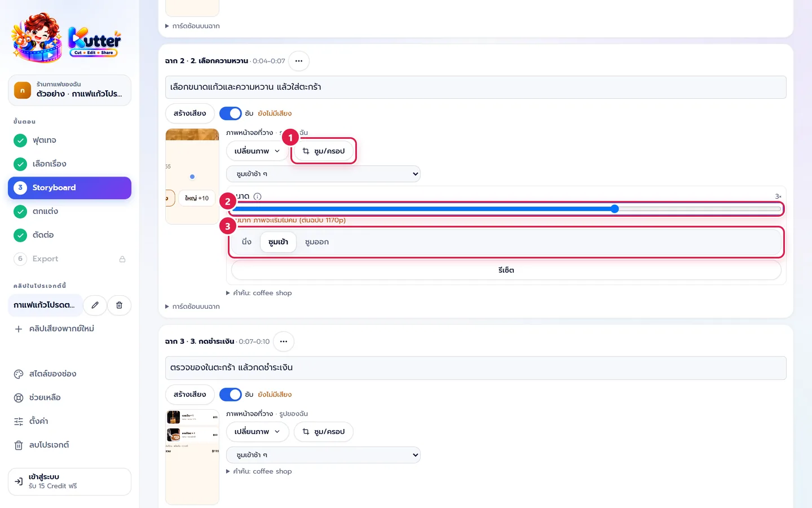This screenshot has width=812, height=508.
Task: Open สไตล์ของช่อง channel style palette
Action: click(x=45, y=374)
